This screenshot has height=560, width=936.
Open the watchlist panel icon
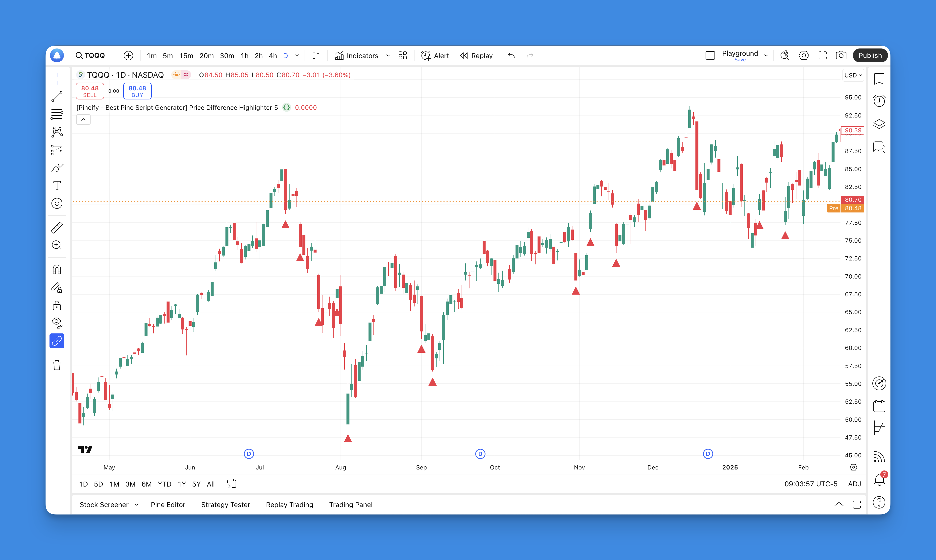tap(879, 79)
